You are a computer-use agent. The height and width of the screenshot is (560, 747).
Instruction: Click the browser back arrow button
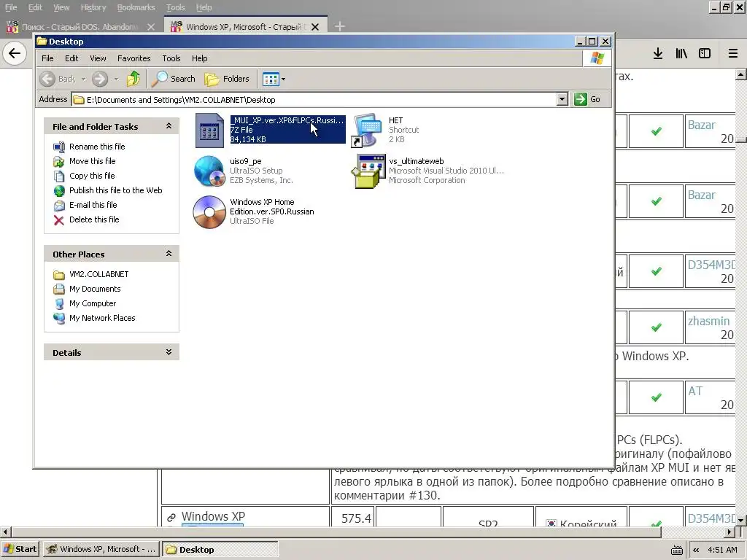click(x=15, y=52)
